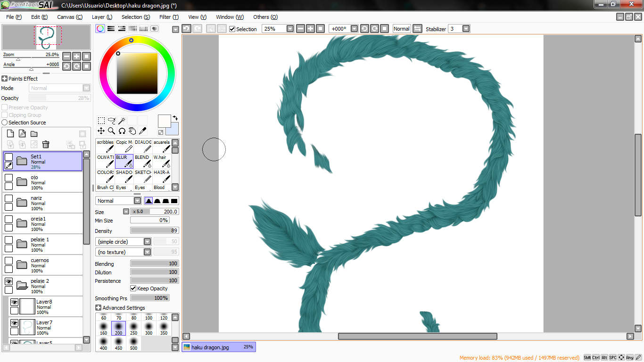This screenshot has height=362, width=644.
Task: Create a new layer folder
Action: click(x=34, y=134)
